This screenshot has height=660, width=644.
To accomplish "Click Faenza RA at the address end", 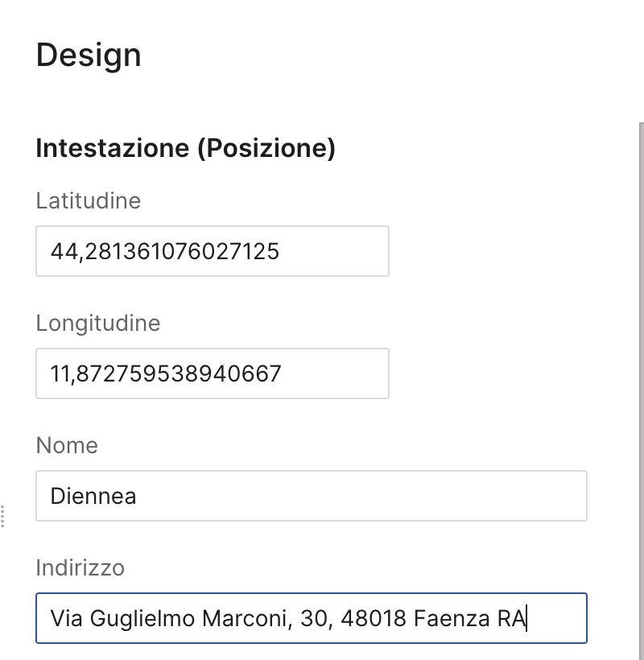I will pyautogui.click(x=470, y=618).
